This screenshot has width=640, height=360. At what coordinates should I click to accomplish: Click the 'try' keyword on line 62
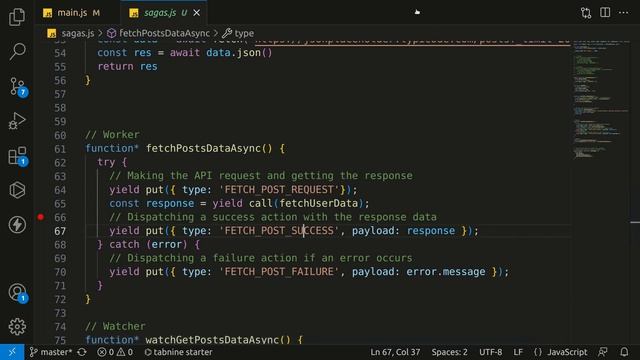pos(106,162)
